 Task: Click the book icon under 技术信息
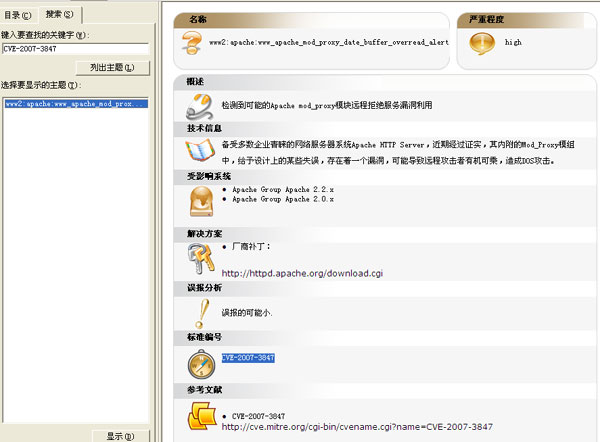click(200, 152)
